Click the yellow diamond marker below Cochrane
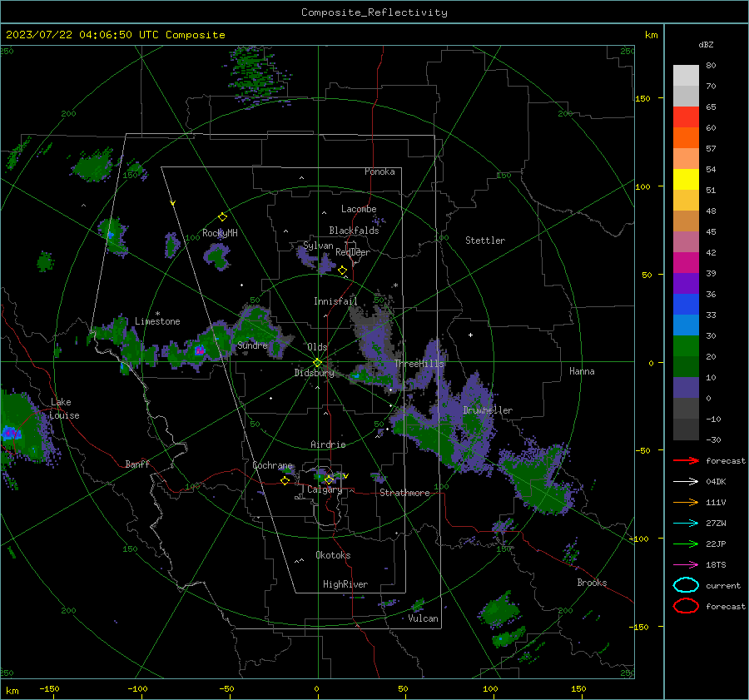Screen dimensions: 749x700 pos(285,480)
